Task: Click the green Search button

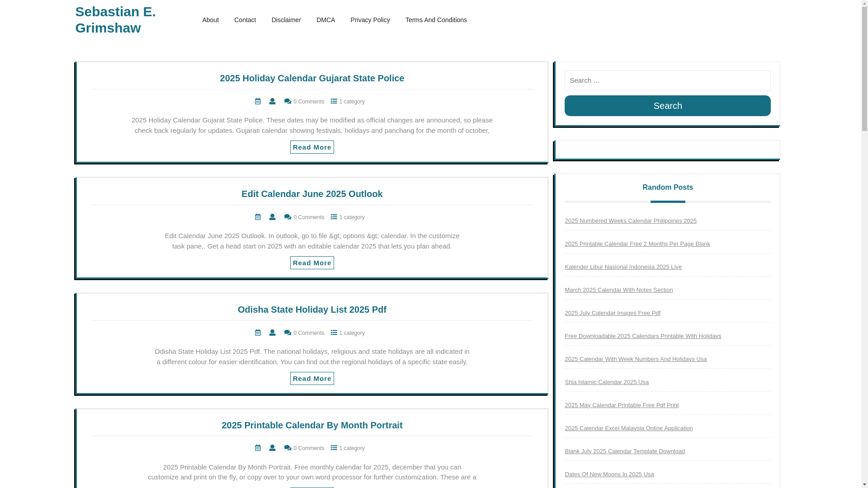Action: pyautogui.click(x=667, y=106)
